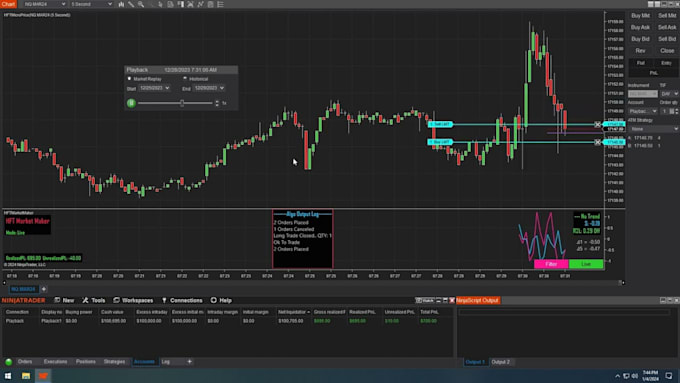Screen dimensions: 680x383
Task: Open the Tools menu
Action: (94, 300)
